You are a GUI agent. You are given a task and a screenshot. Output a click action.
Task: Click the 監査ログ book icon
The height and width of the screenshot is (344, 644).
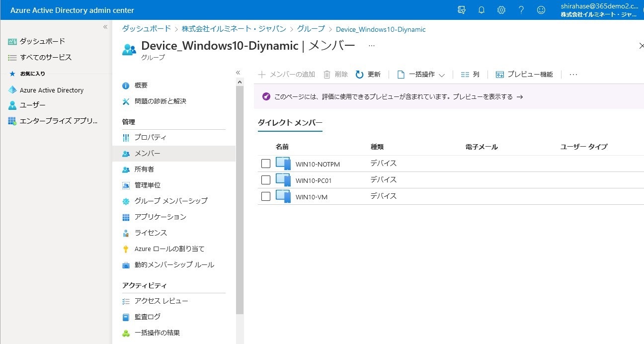click(x=126, y=317)
